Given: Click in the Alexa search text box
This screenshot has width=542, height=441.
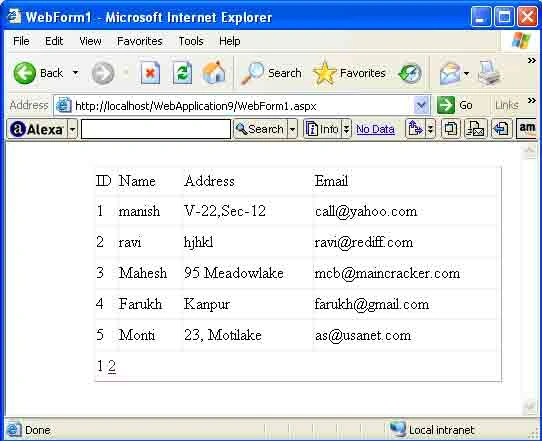Looking at the screenshot, I should click(x=156, y=129).
